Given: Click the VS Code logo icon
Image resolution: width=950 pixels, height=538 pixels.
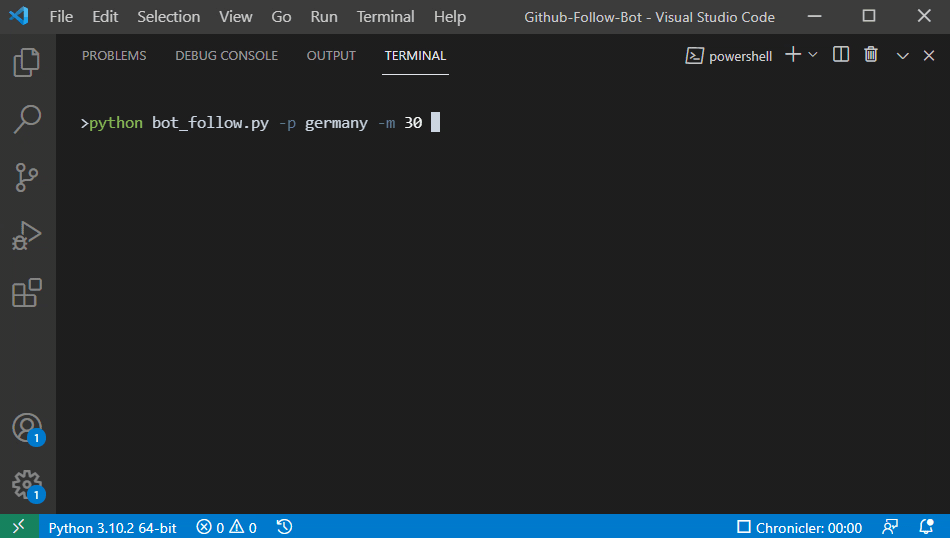Looking at the screenshot, I should point(19,15).
